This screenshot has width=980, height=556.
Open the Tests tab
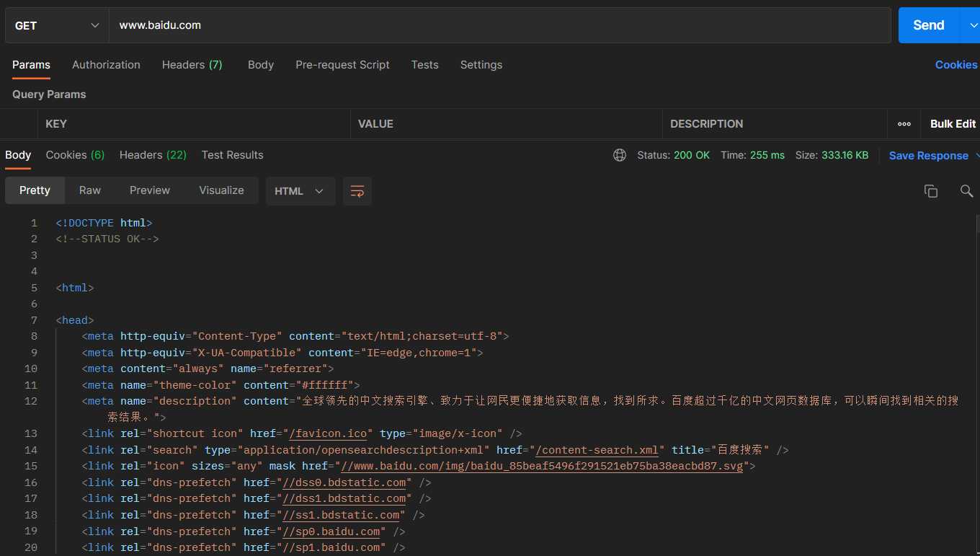coord(425,65)
